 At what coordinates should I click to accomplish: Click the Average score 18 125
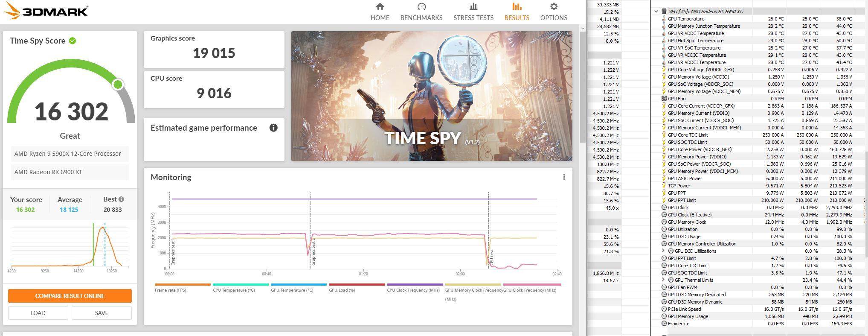pyautogui.click(x=69, y=210)
